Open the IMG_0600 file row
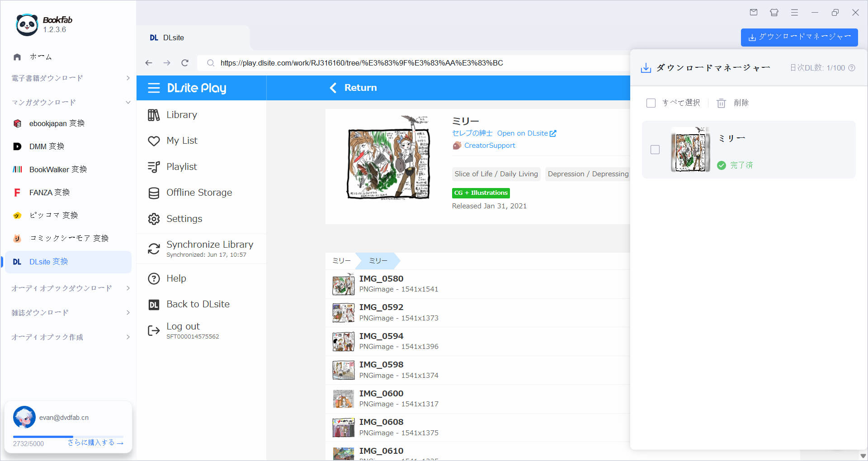Viewport: 868px width, 461px height. [478, 399]
